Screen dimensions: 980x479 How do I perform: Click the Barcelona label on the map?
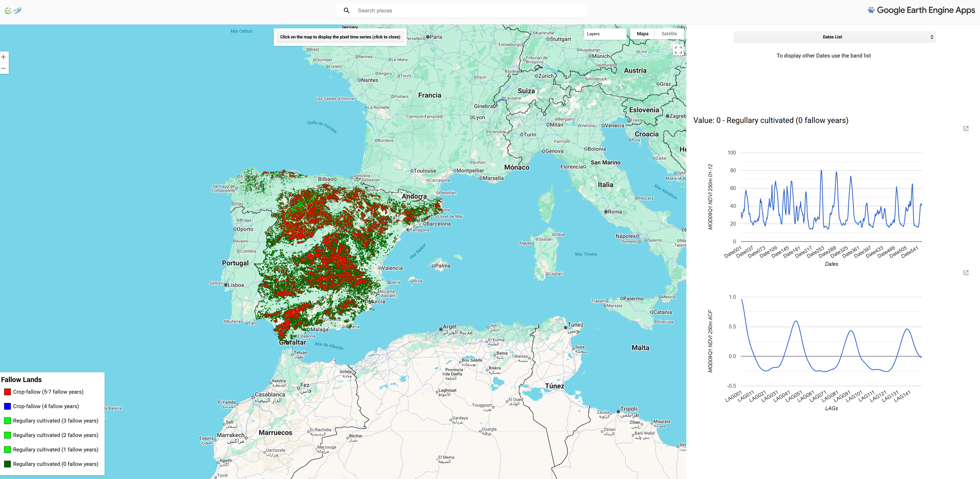pos(438,224)
